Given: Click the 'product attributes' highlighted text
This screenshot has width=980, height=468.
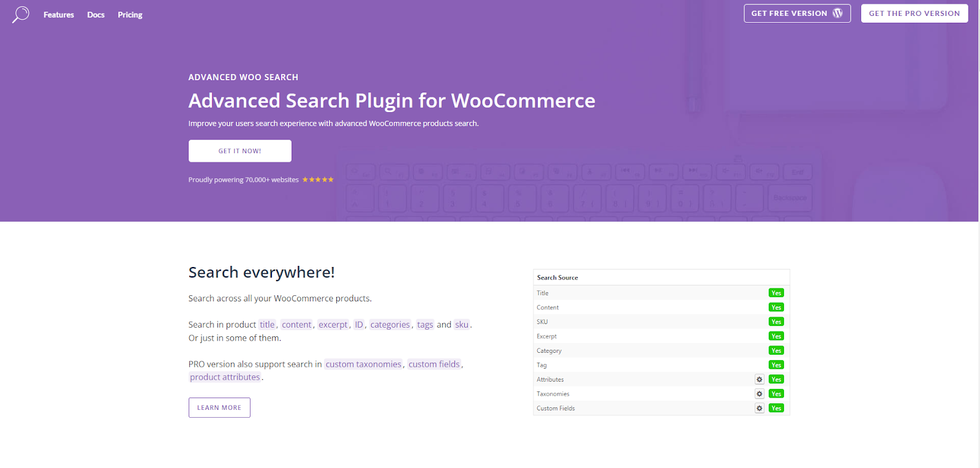Looking at the screenshot, I should pos(225,377).
